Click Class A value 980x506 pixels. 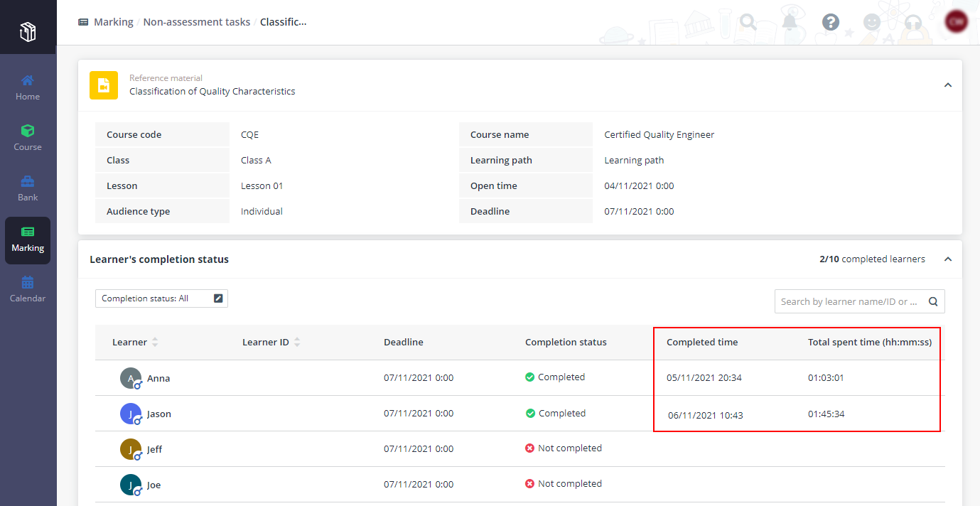(x=256, y=160)
